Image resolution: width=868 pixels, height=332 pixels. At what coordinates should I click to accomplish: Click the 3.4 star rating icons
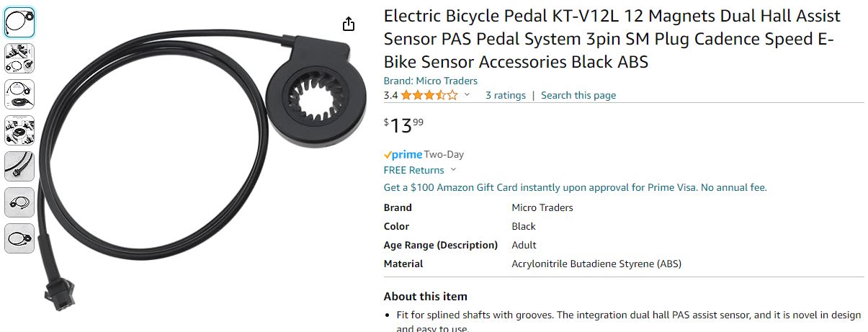429,95
